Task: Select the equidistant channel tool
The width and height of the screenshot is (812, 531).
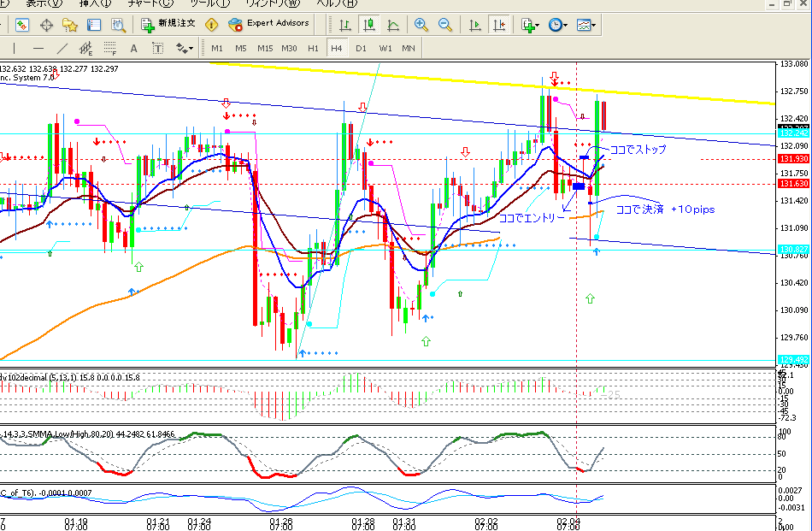Action: [86, 49]
